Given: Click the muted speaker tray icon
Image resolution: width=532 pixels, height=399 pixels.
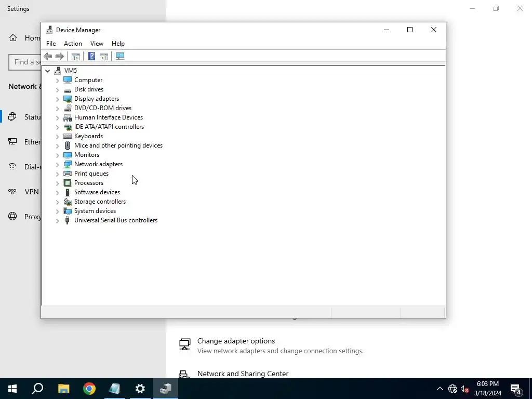Looking at the screenshot, I should point(464,389).
